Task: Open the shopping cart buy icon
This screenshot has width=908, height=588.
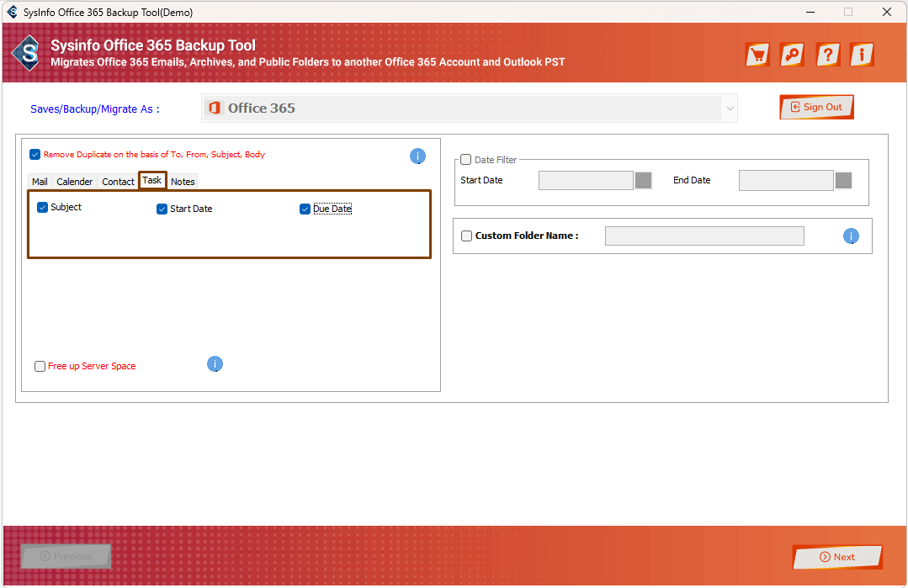Action: tap(757, 55)
